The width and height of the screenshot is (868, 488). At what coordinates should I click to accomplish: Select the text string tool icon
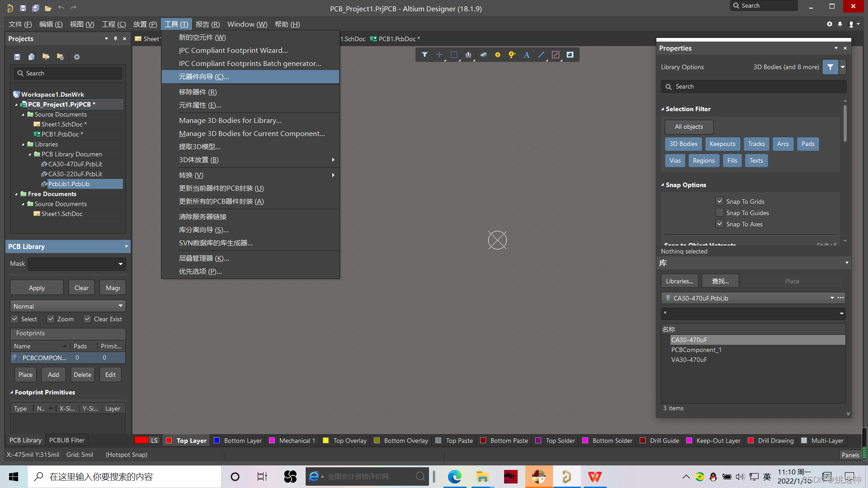pyautogui.click(x=526, y=55)
